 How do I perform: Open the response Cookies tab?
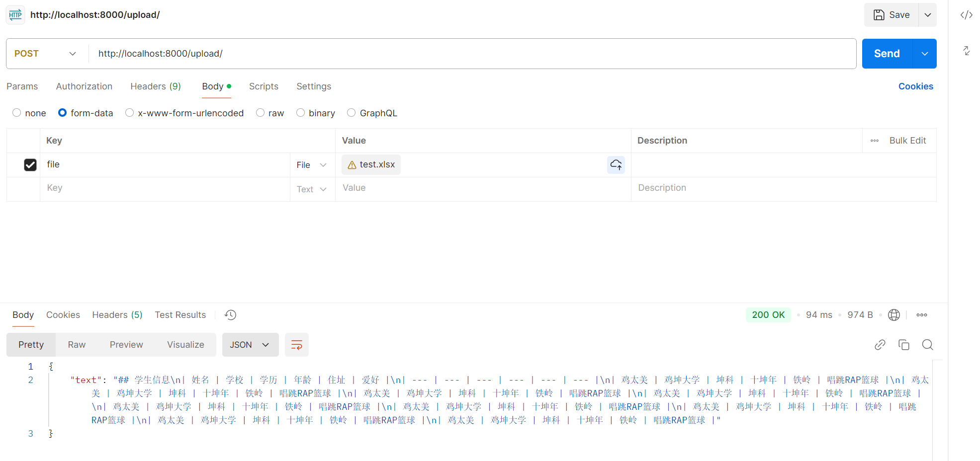tap(63, 315)
